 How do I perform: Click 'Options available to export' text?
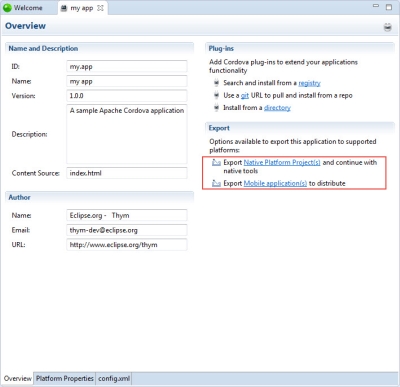click(x=293, y=146)
